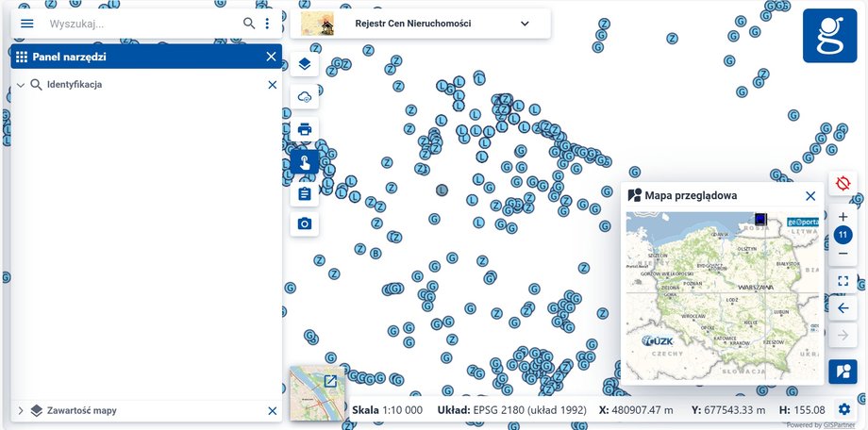Focus the Wyszukaj search field
Viewport: 868px width, 430px height.
(x=144, y=24)
